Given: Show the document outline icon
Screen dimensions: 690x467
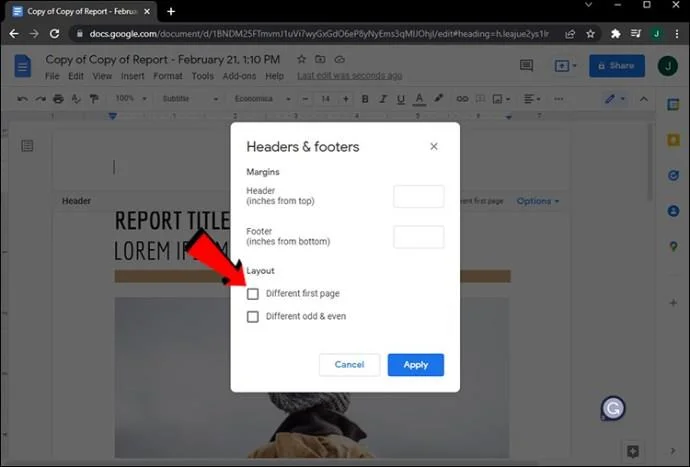Looking at the screenshot, I should tap(27, 146).
